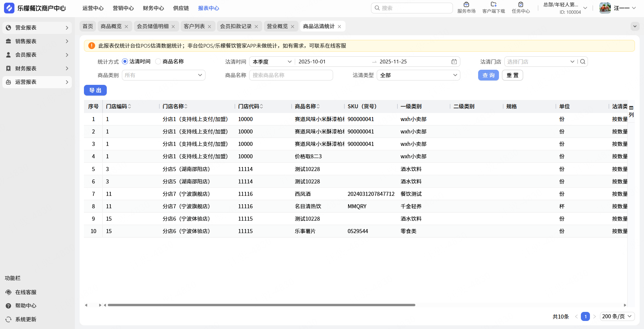Click the calendar icon in date range
The height and width of the screenshot is (329, 644).
tap(454, 62)
